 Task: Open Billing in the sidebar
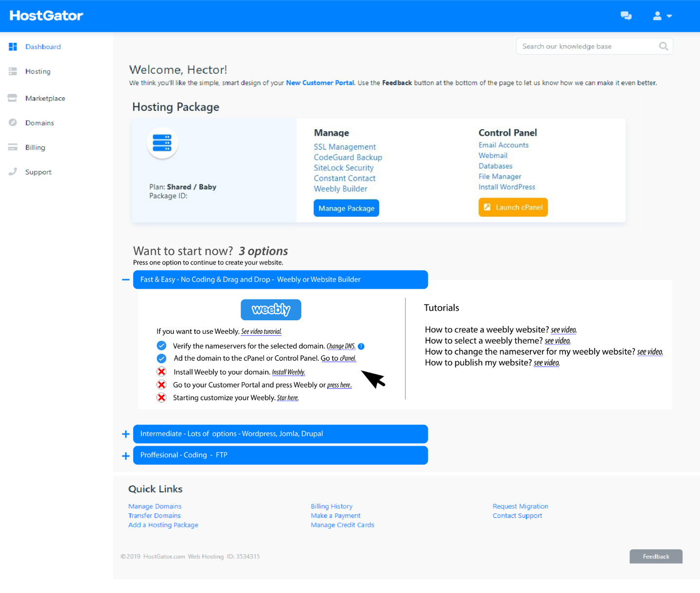[35, 147]
